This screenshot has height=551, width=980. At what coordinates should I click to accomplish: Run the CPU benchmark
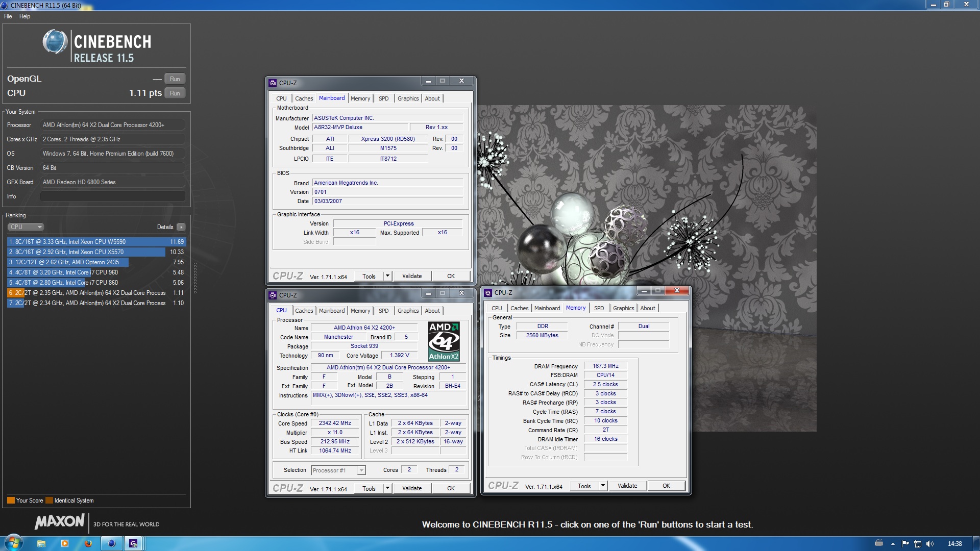pos(175,93)
